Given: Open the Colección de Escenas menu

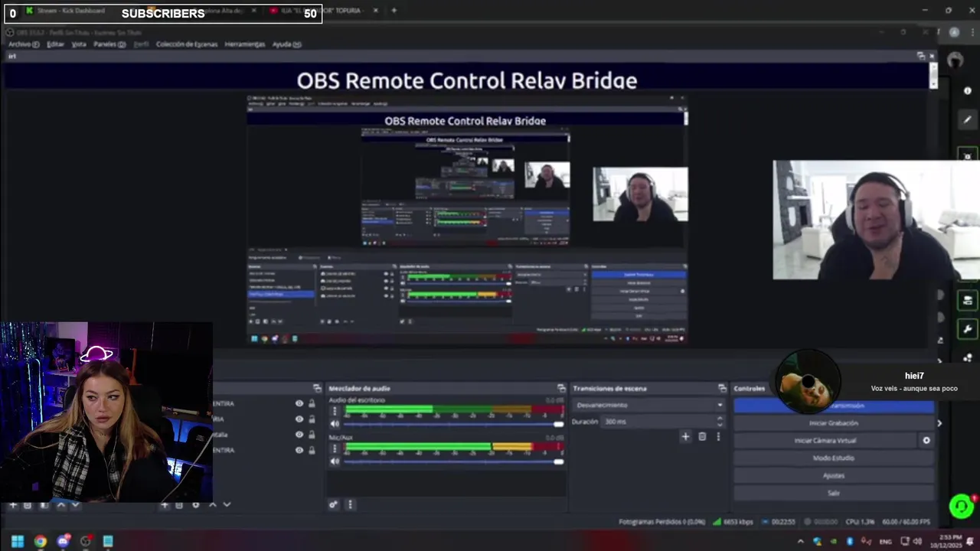Looking at the screenshot, I should [x=187, y=44].
